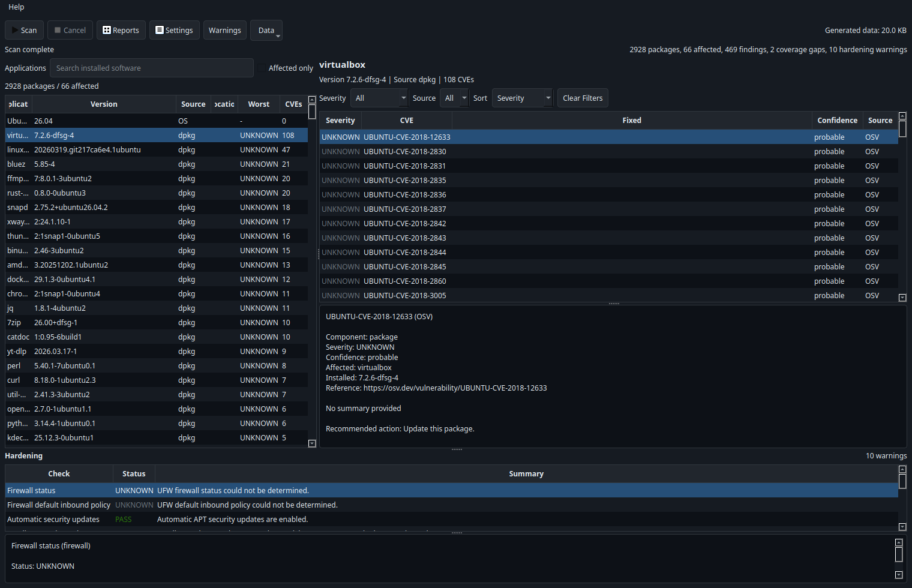The image size is (912, 588).
Task: Click the firewall detail pane scroll-down arrow
Action: [899, 575]
